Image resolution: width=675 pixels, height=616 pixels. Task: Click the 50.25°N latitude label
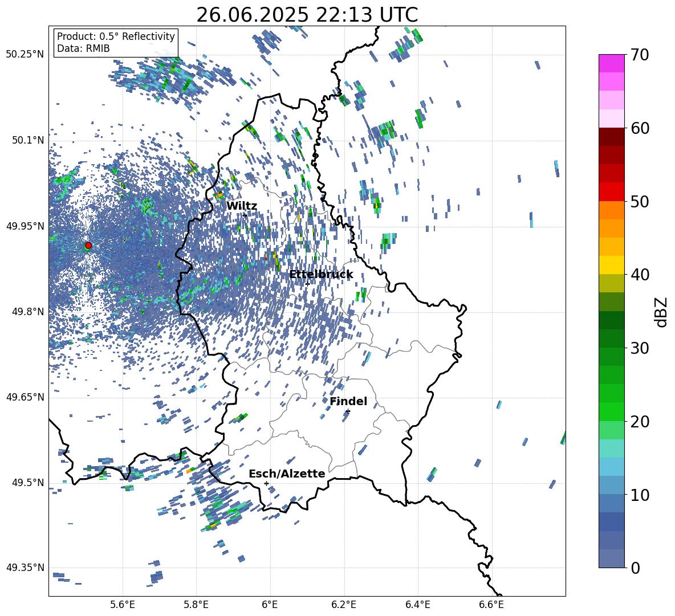click(x=25, y=55)
